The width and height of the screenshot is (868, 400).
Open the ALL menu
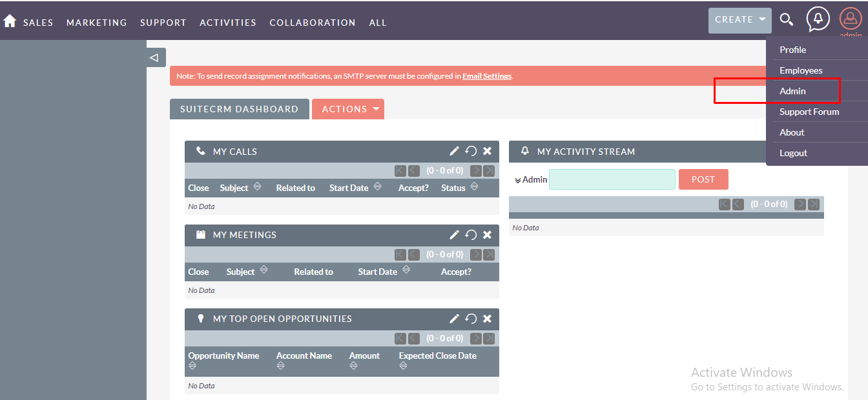(x=378, y=23)
